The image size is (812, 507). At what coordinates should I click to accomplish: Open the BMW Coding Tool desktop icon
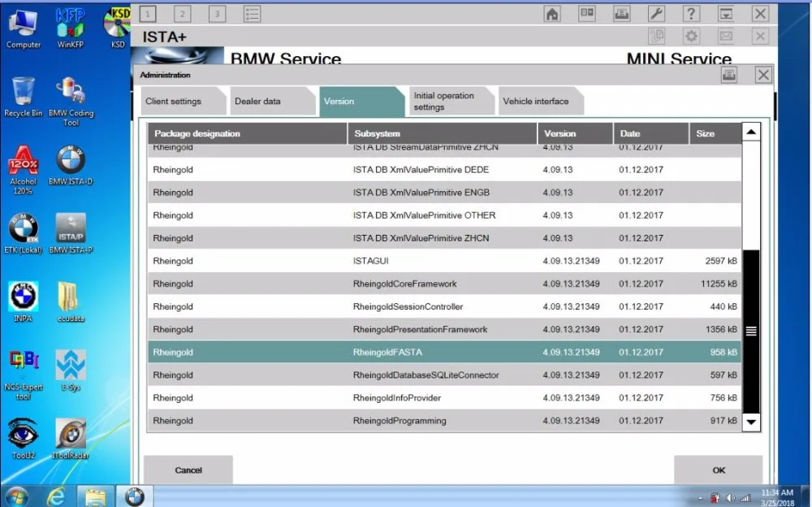(71, 102)
